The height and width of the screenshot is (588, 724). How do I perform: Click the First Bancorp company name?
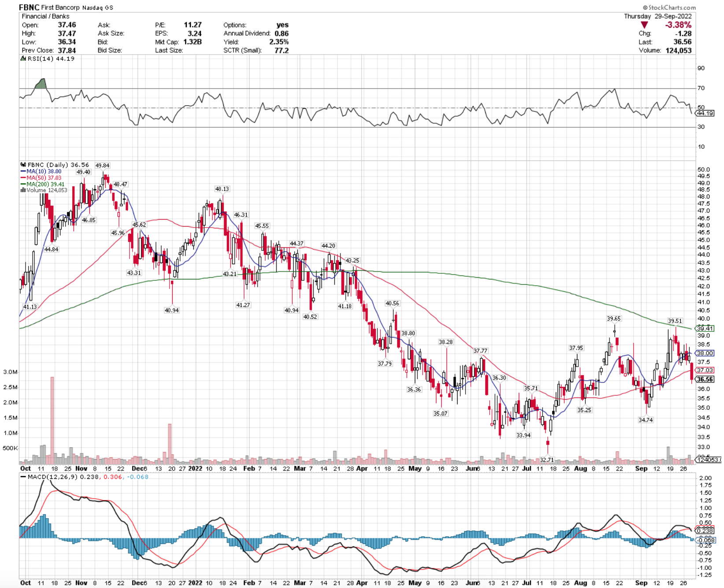tap(61, 7)
